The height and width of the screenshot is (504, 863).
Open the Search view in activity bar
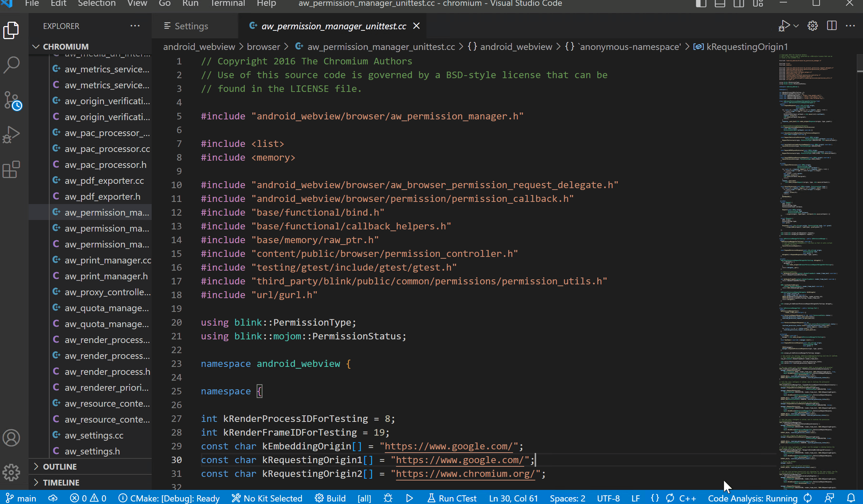(12, 65)
